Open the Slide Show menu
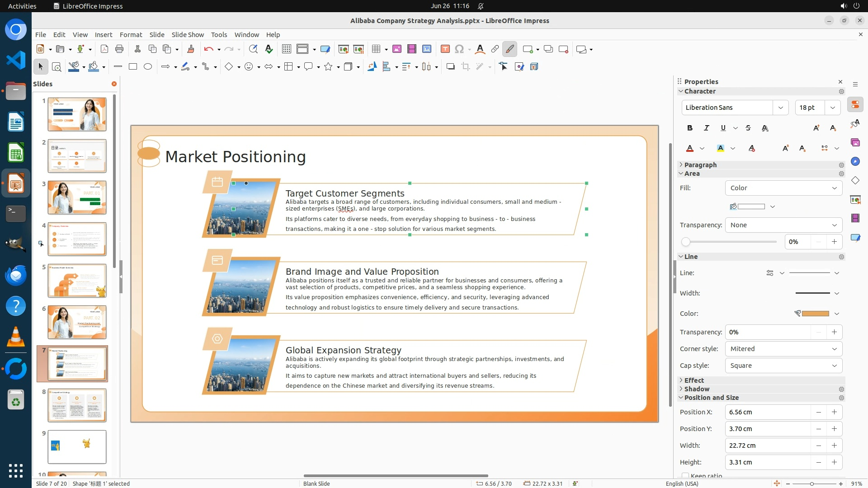Image resolution: width=868 pixels, height=488 pixels. pos(188,35)
